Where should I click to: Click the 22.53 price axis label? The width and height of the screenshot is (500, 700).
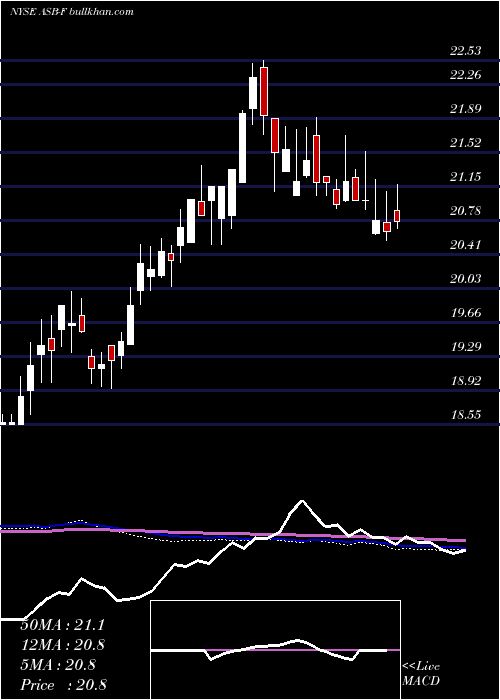pos(466,50)
